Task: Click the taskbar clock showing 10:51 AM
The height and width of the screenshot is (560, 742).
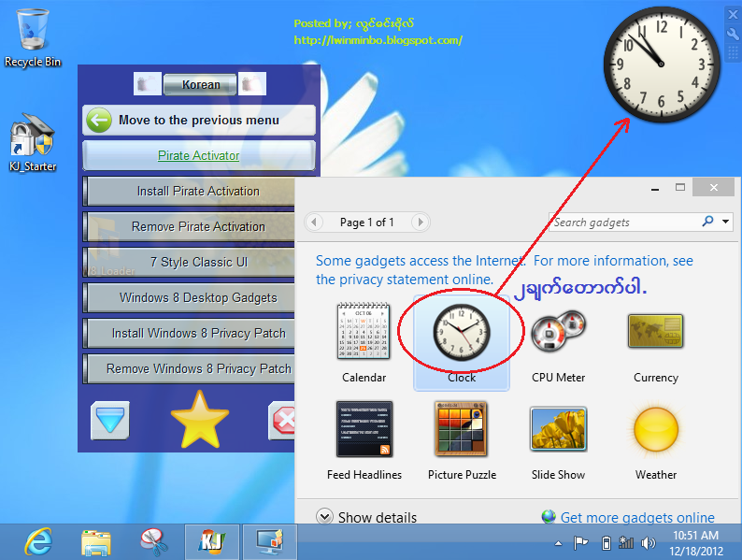Action: tap(696, 543)
